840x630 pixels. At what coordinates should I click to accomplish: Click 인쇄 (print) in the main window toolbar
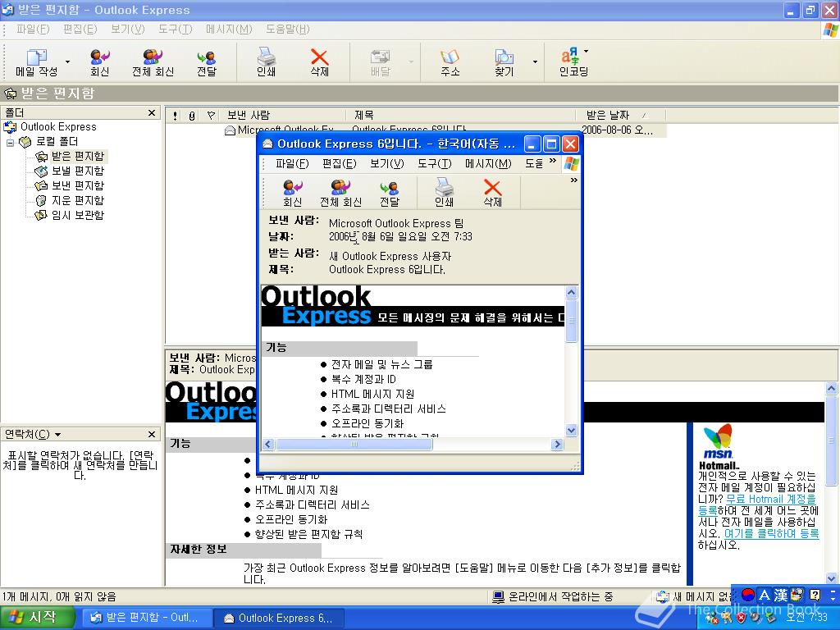click(x=266, y=62)
